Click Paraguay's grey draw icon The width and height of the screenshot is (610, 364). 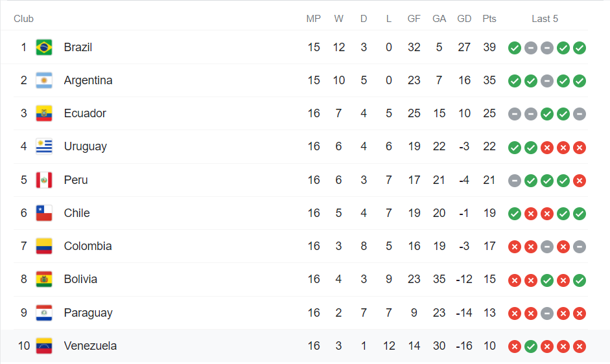click(547, 313)
